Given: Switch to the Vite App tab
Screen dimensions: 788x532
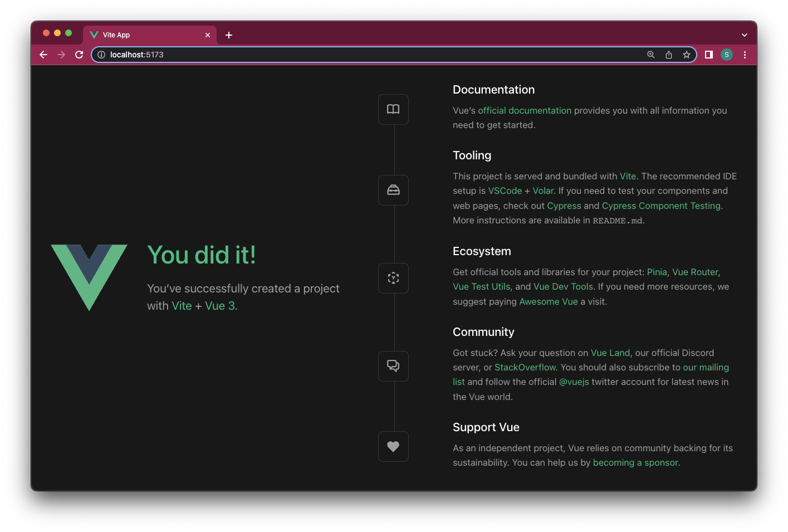Looking at the screenshot, I should pyautogui.click(x=139, y=35).
